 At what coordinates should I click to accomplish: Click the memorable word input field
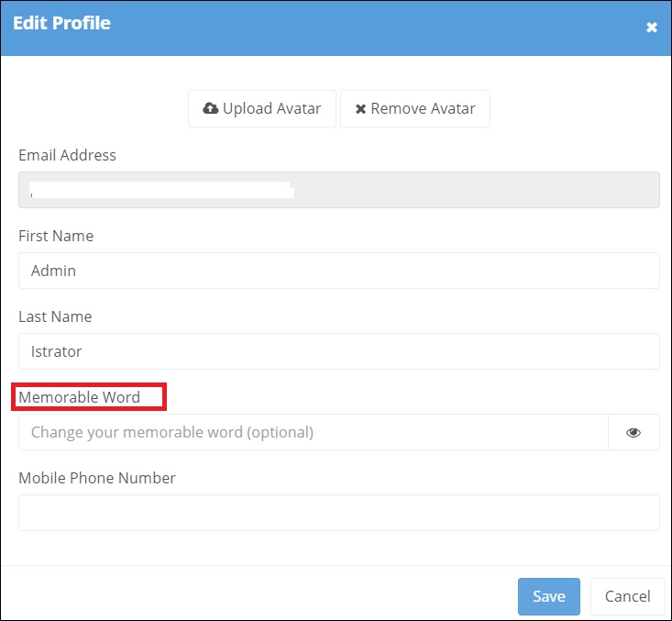(314, 432)
